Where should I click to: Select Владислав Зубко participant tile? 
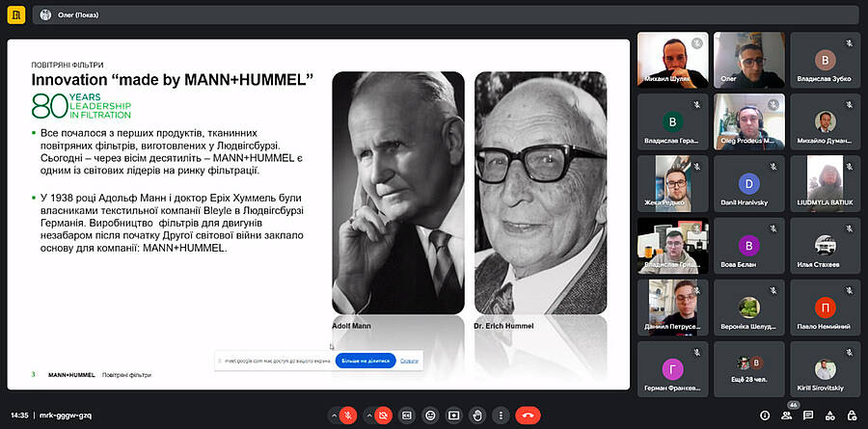(825, 61)
